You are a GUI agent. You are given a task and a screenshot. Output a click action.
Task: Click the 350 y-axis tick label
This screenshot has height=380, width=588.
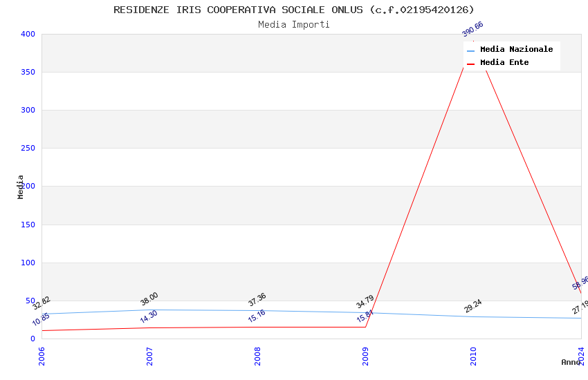pos(28,72)
